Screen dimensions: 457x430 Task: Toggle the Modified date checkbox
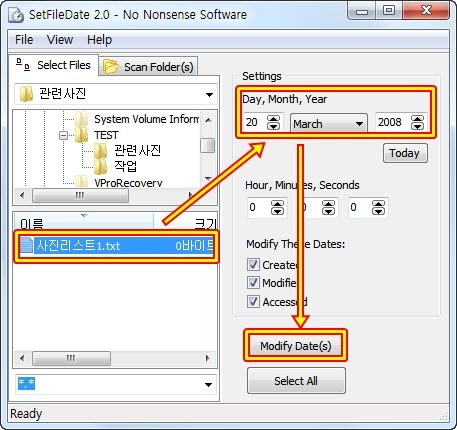[x=253, y=283]
